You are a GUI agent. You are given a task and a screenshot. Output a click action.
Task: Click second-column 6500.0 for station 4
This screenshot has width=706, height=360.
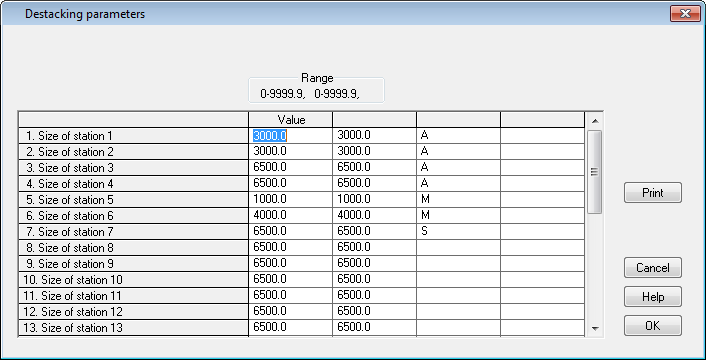click(375, 184)
